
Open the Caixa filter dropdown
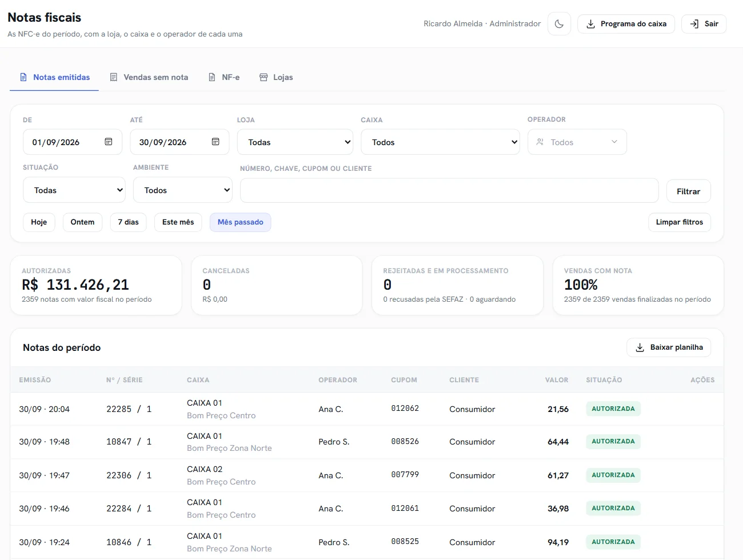(x=440, y=142)
